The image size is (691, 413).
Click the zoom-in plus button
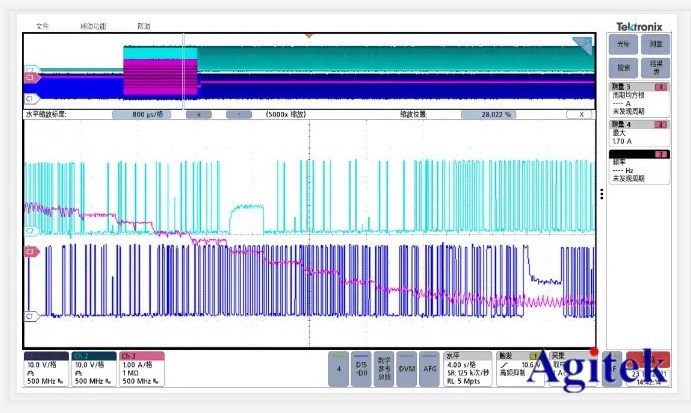point(198,114)
